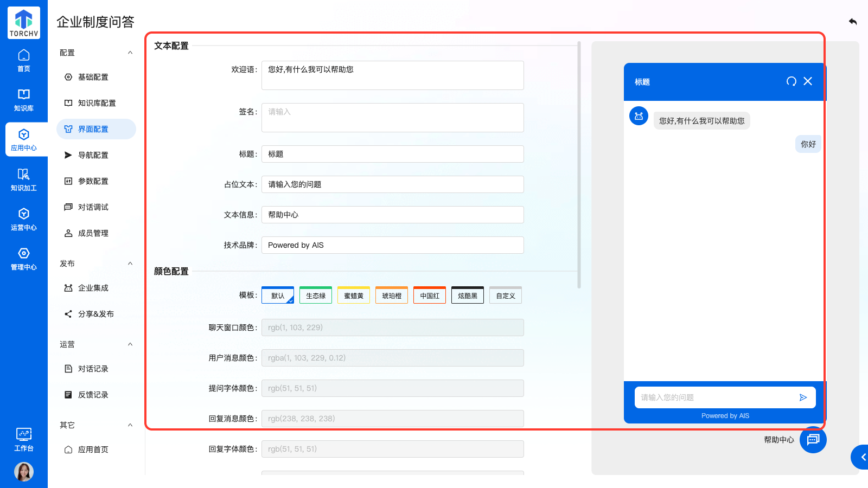The width and height of the screenshot is (868, 488).
Task: Click the user avatar at bottom left
Action: (x=24, y=472)
